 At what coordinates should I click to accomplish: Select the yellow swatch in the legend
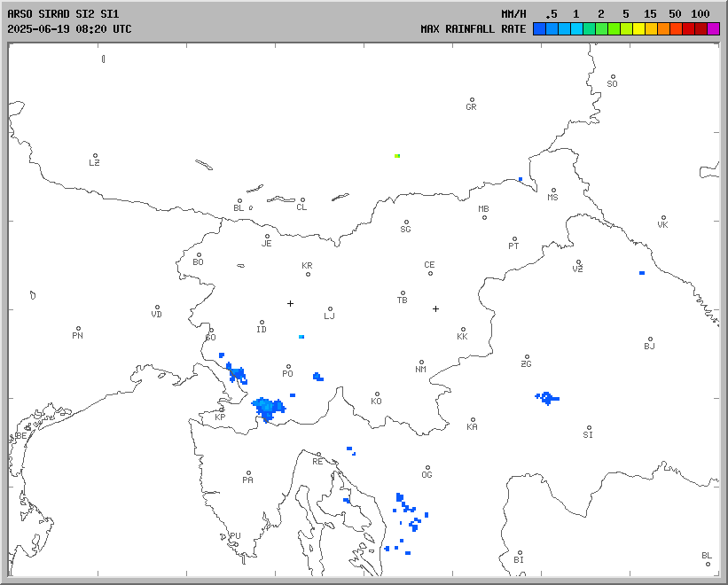(x=638, y=29)
